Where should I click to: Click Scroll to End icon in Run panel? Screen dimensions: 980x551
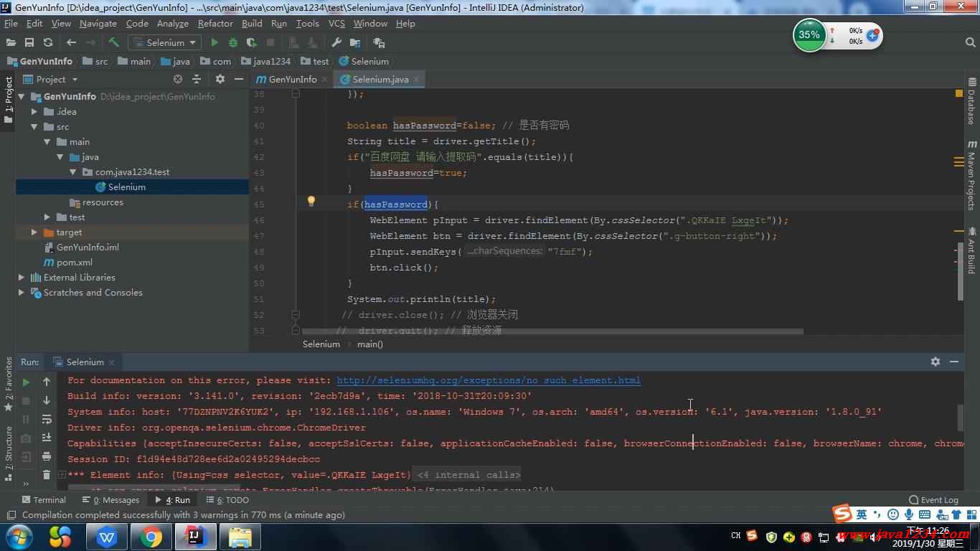47,438
